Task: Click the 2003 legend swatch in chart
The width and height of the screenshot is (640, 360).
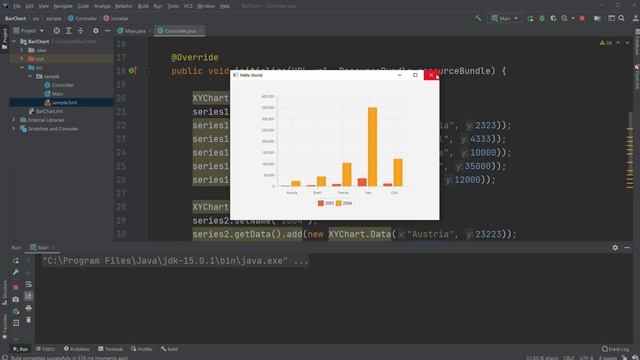Action: coord(321,203)
